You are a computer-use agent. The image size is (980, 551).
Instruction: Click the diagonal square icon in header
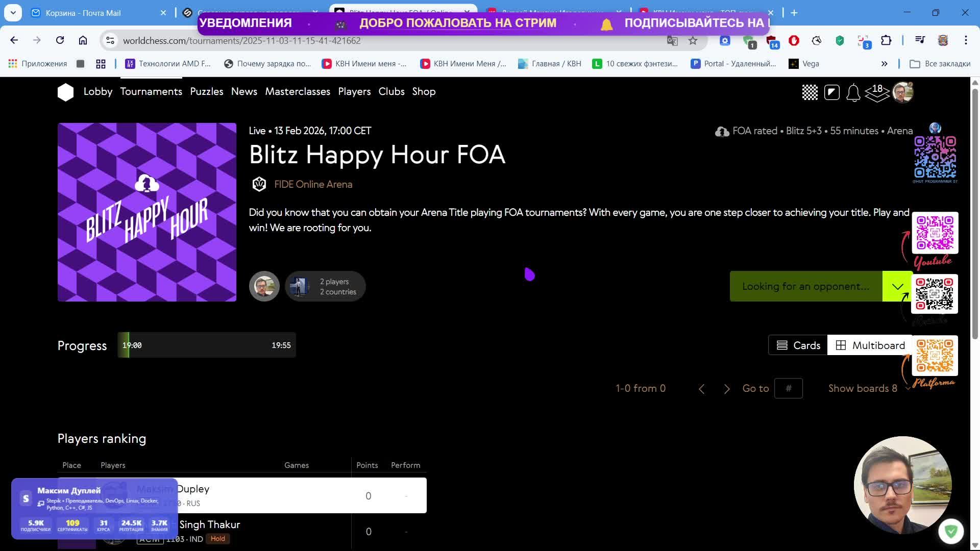pyautogui.click(x=831, y=92)
